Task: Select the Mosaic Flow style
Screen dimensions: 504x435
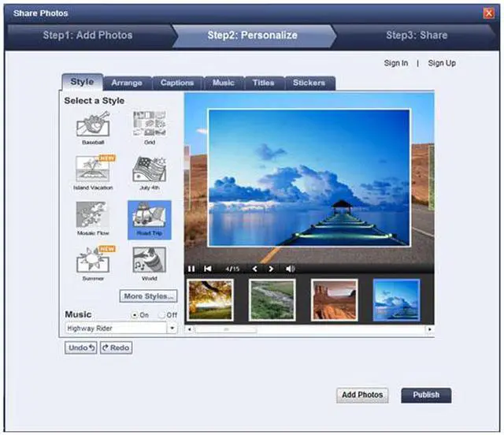Action: pyautogui.click(x=92, y=215)
